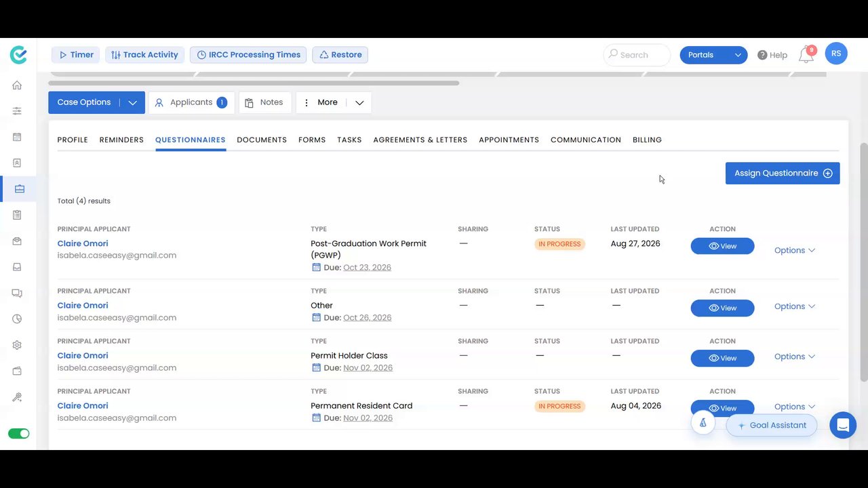The width and height of the screenshot is (868, 488).
Task: Click the Track Activity button
Action: coord(144,55)
